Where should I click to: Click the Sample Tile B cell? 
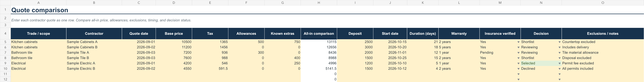click(x=94, y=58)
